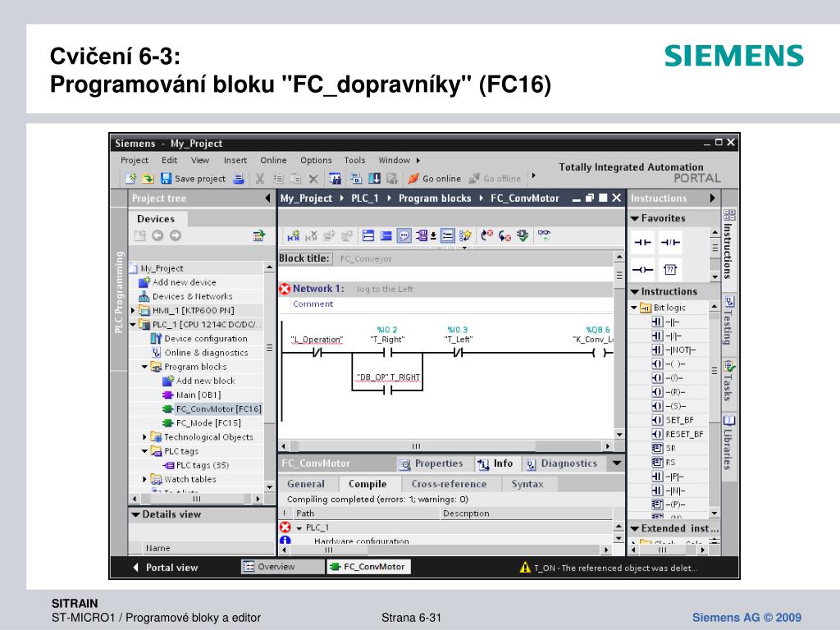Select the RS flip-flop instruction

click(x=664, y=462)
